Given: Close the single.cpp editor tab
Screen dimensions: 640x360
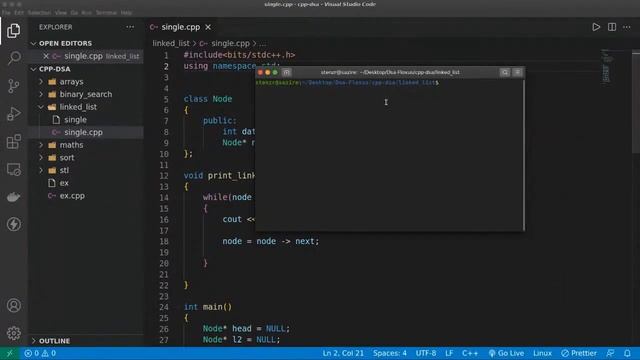Looking at the screenshot, I should [208, 27].
